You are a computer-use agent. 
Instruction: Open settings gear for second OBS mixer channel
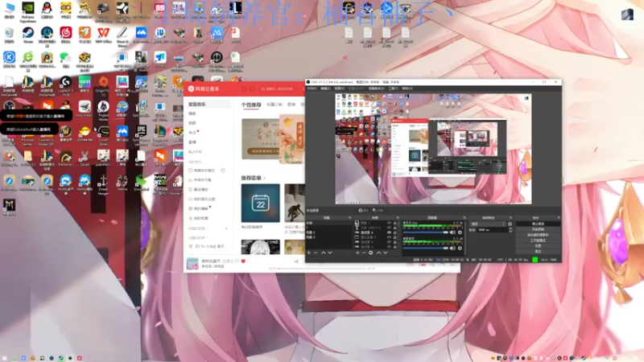(x=460, y=248)
